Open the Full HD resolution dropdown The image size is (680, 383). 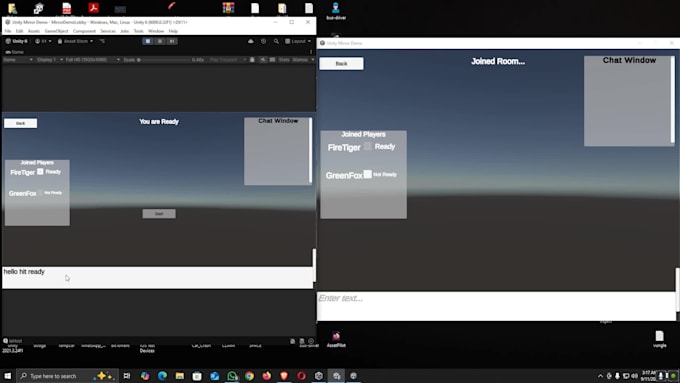tap(92, 60)
